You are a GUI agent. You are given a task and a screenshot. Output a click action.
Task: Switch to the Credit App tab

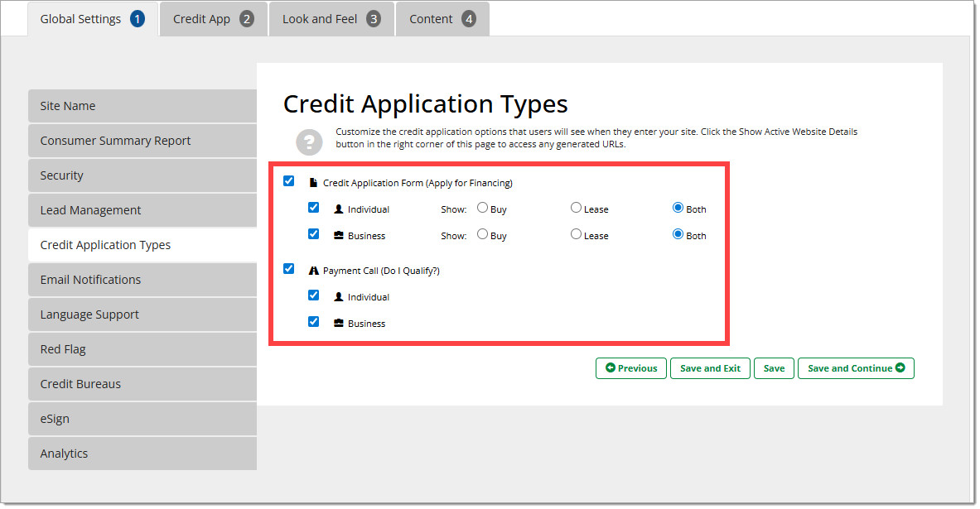213,19
